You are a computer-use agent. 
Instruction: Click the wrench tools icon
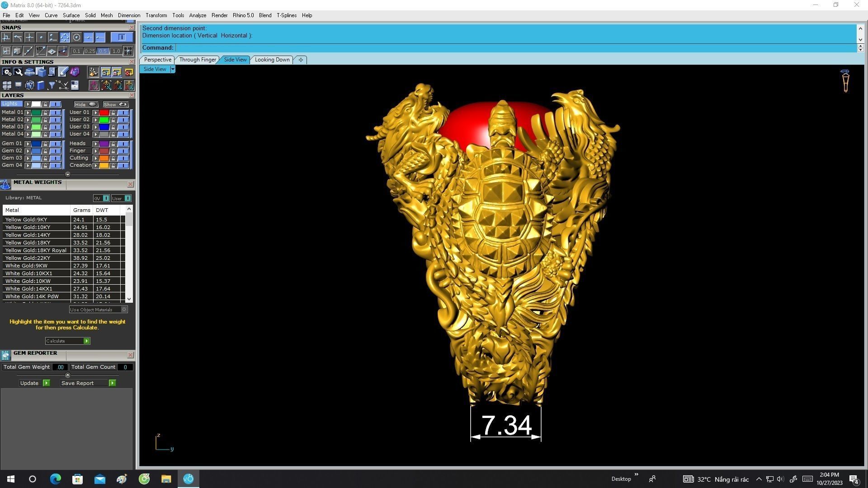[x=18, y=72]
